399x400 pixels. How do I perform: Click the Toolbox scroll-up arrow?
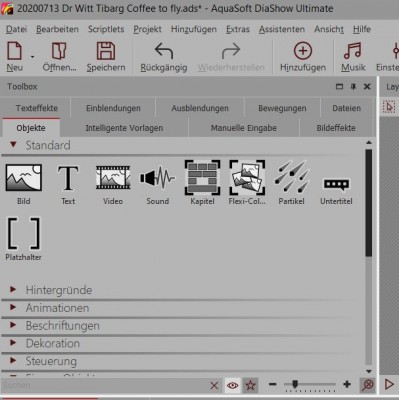369,143
